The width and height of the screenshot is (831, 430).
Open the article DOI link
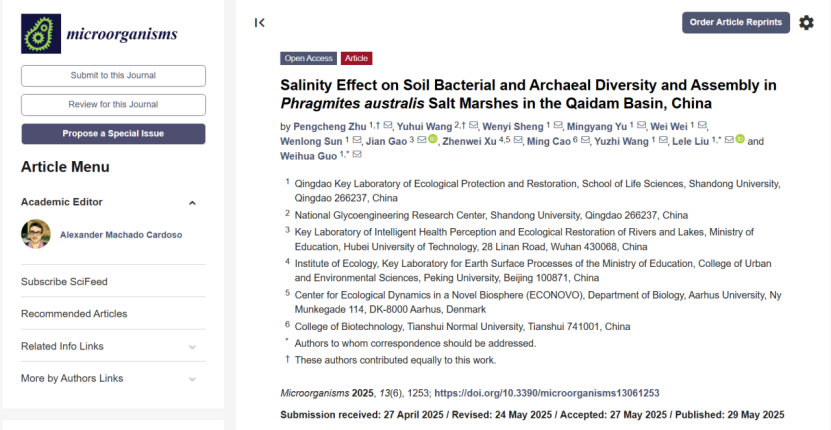click(546, 393)
